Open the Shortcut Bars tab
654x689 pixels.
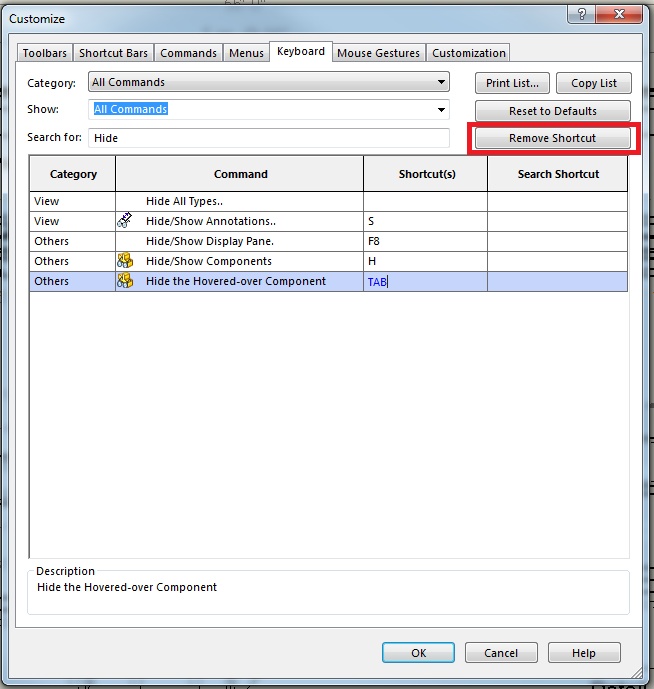113,53
